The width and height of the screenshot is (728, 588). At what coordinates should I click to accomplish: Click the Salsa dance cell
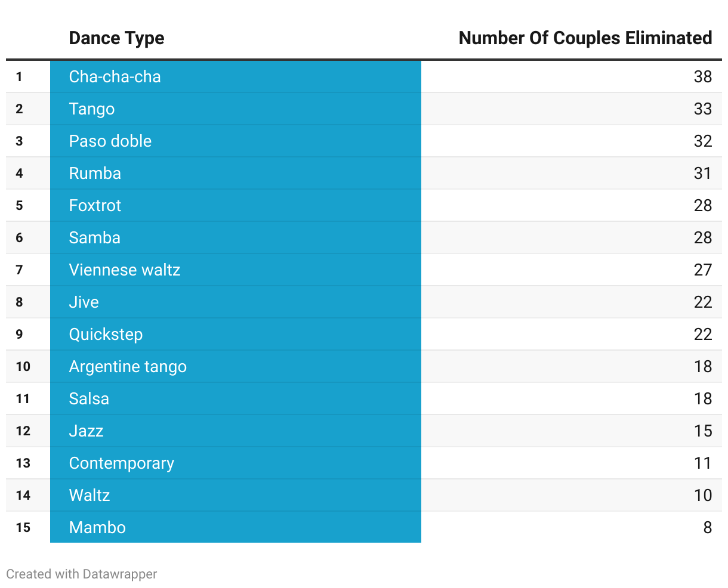pos(89,399)
